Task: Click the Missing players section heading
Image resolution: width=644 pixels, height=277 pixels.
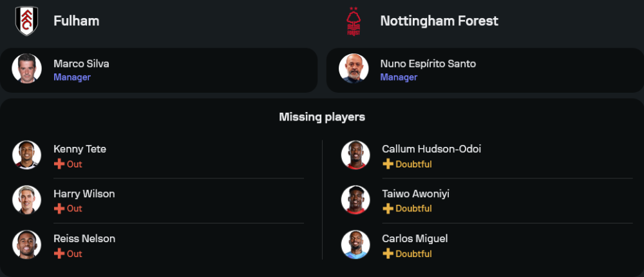Action: pos(322,117)
